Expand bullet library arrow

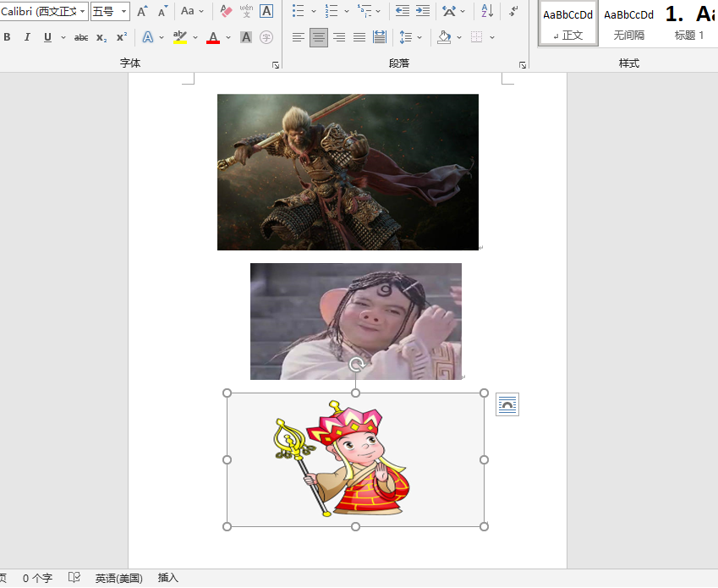coord(314,11)
